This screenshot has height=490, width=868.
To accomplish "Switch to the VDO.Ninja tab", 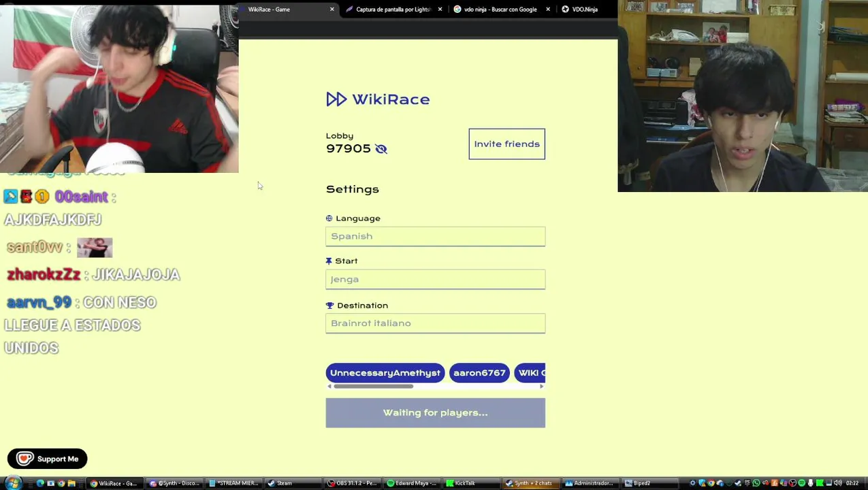I will click(x=585, y=10).
